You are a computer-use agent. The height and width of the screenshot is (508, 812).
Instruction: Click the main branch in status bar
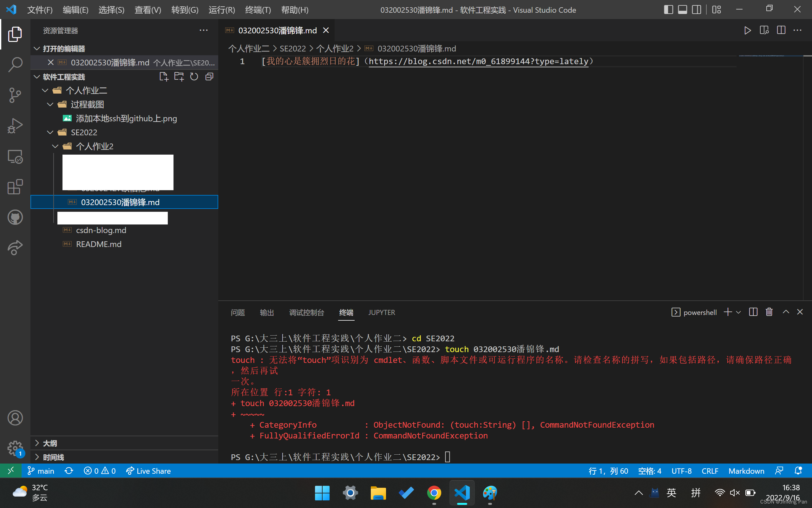tap(41, 471)
